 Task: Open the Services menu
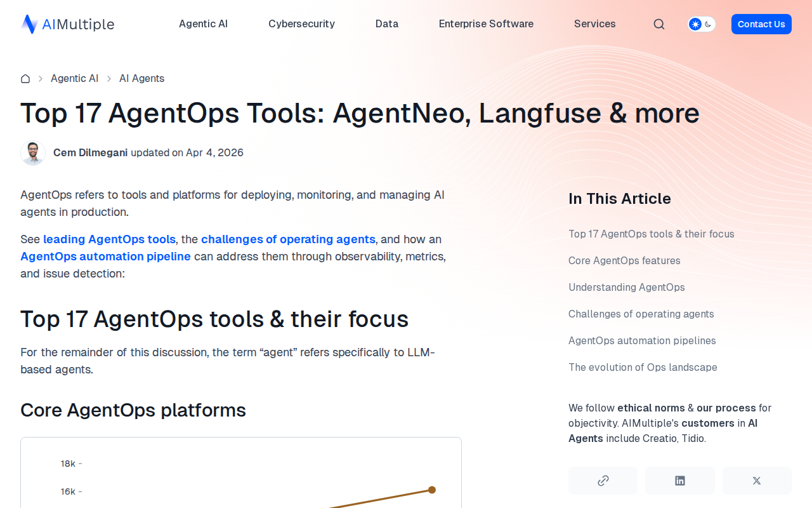pyautogui.click(x=595, y=24)
